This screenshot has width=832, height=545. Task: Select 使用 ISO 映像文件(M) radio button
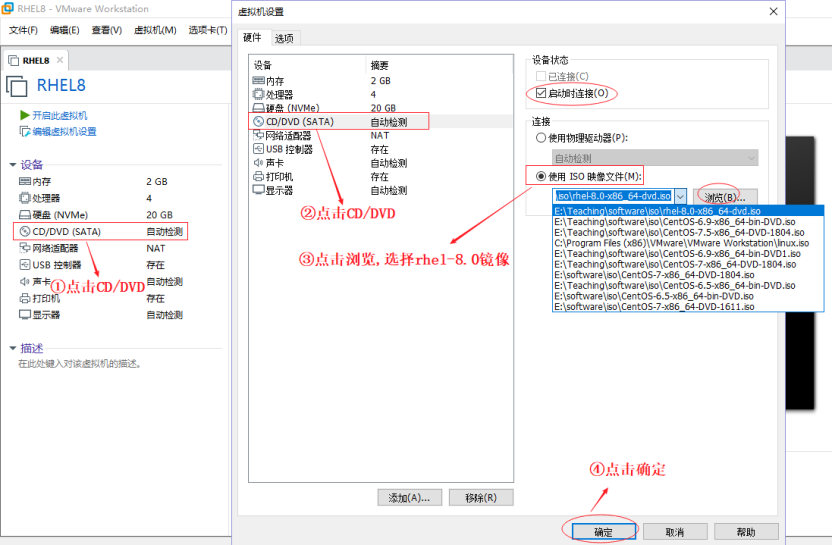(541, 176)
